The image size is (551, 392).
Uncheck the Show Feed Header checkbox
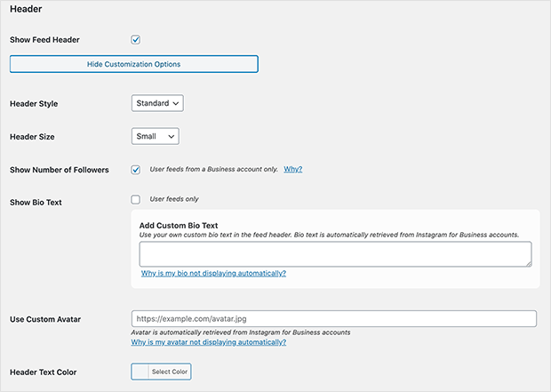tap(136, 40)
